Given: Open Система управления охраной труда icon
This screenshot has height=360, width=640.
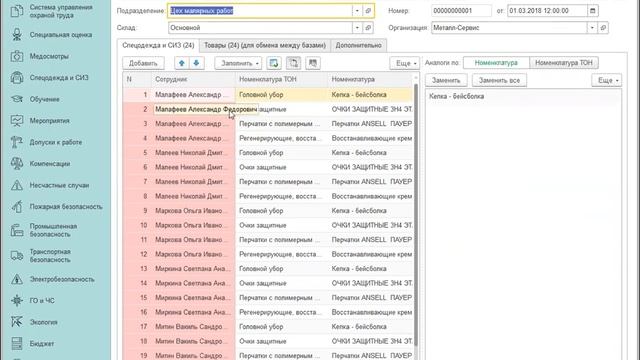Looking at the screenshot, I should (17, 11).
